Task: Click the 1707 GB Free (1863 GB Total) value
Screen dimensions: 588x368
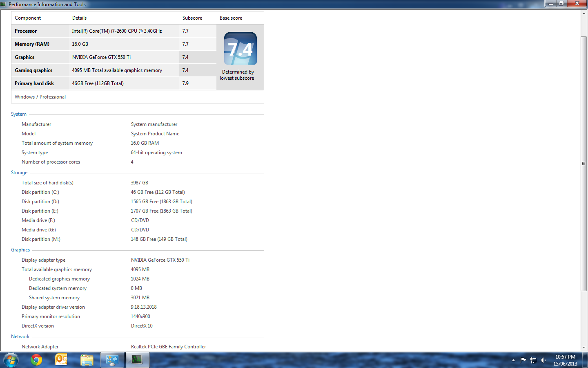Action: pos(161,211)
